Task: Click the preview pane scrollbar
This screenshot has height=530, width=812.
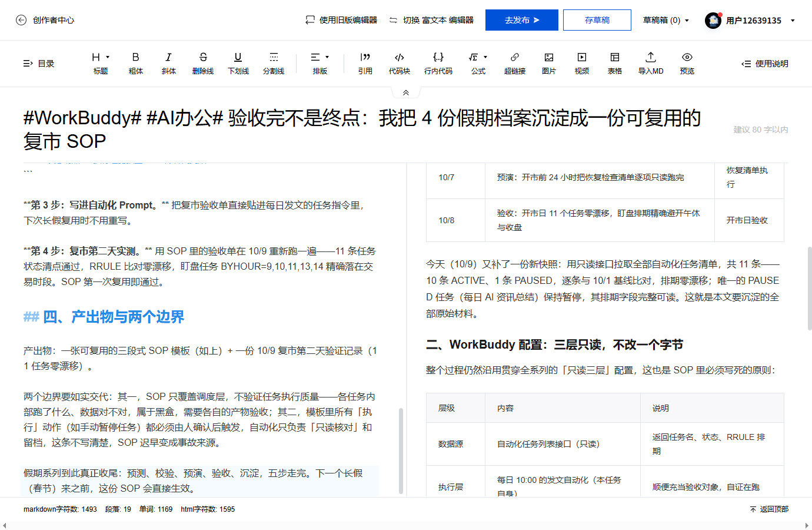Action: pyautogui.click(x=810, y=289)
